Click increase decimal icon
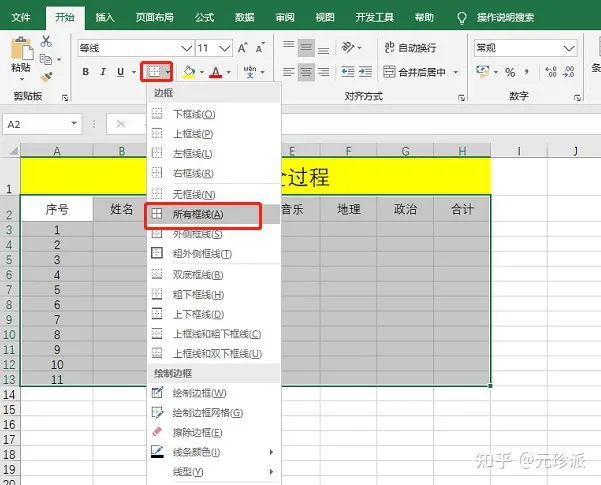601x485 pixels. 551,72
